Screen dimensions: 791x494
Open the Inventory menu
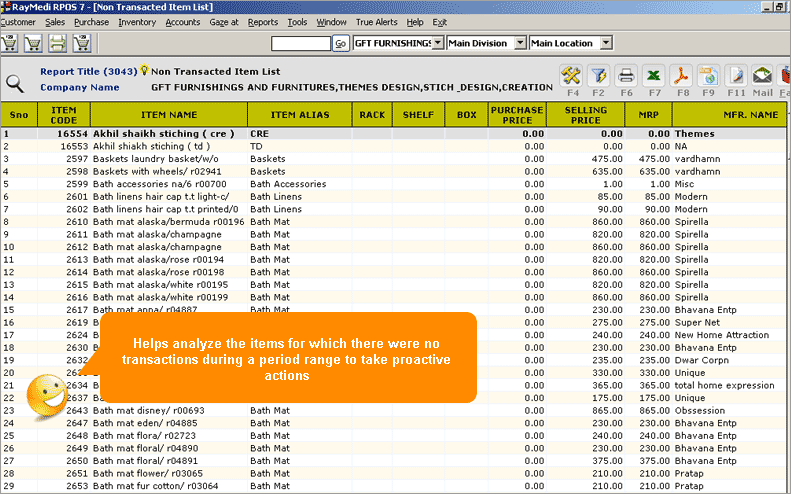pos(137,22)
